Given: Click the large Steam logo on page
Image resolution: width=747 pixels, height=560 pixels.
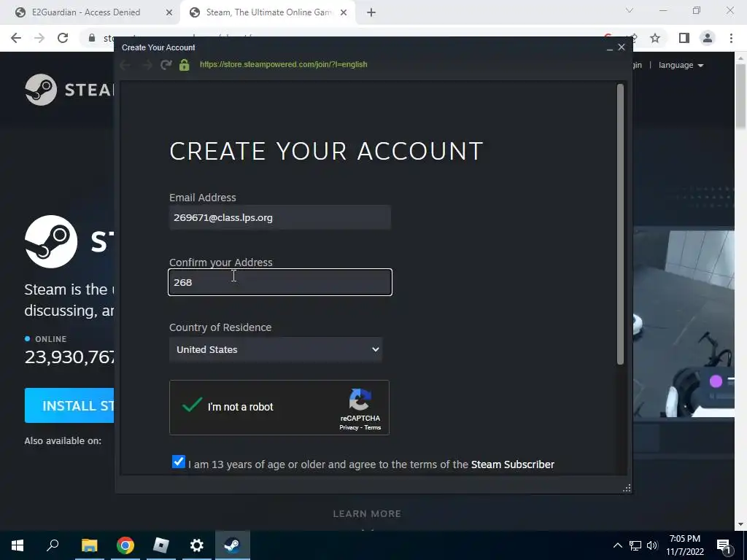Looking at the screenshot, I should tap(51, 241).
